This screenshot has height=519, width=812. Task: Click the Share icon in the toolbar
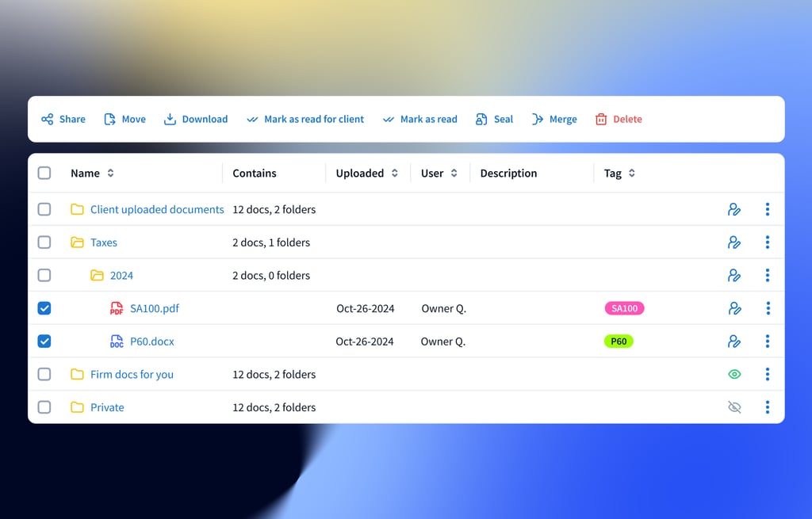48,120
